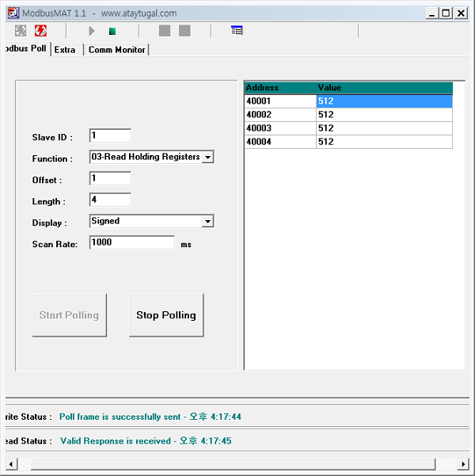This screenshot has width=475, height=476.
Task: Expand the Function dropdown list
Action: [207, 158]
